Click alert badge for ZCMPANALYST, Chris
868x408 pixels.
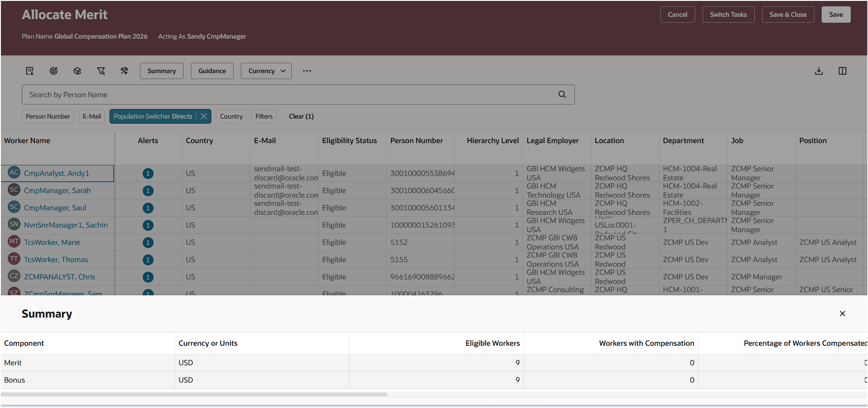148,277
